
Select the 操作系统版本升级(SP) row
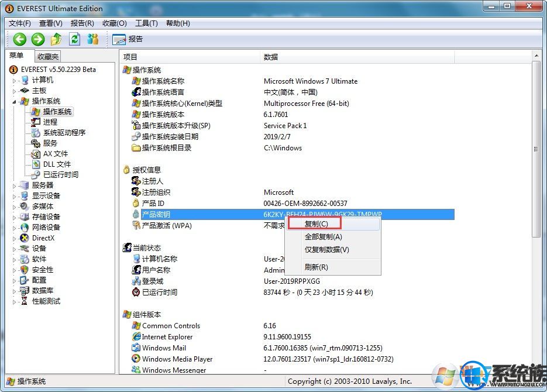[293, 126]
